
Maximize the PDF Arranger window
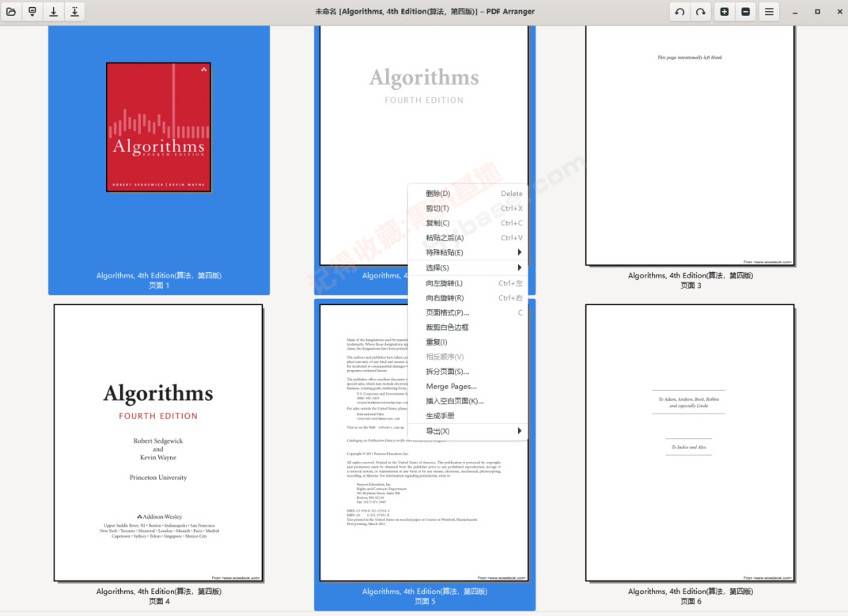817,11
